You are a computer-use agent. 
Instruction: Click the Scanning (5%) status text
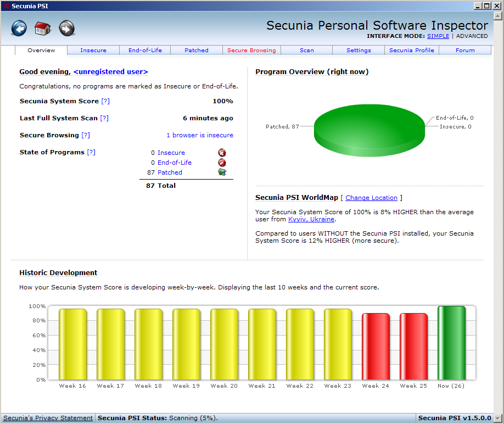click(x=193, y=418)
